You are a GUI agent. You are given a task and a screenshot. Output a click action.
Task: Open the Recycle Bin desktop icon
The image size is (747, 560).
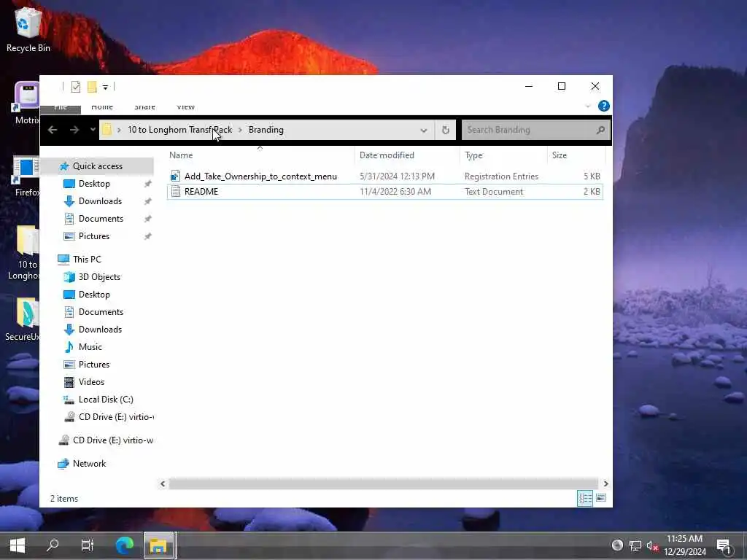[x=28, y=28]
